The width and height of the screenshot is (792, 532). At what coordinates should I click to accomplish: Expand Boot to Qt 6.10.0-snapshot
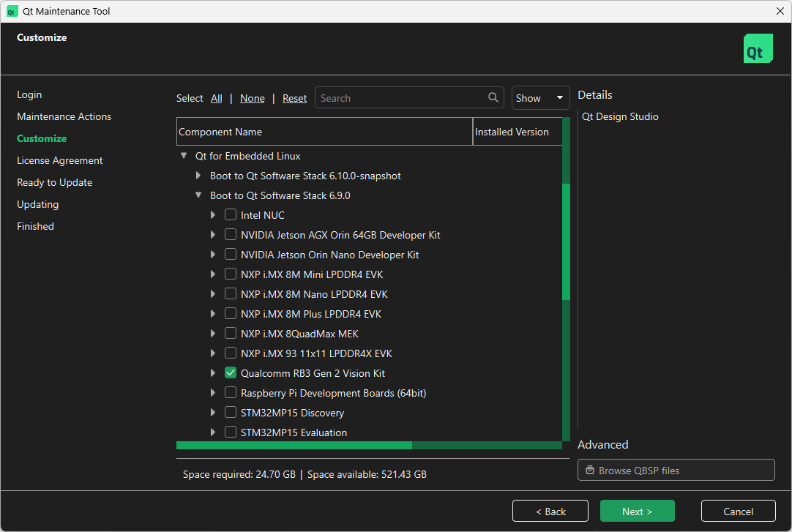tap(198, 176)
